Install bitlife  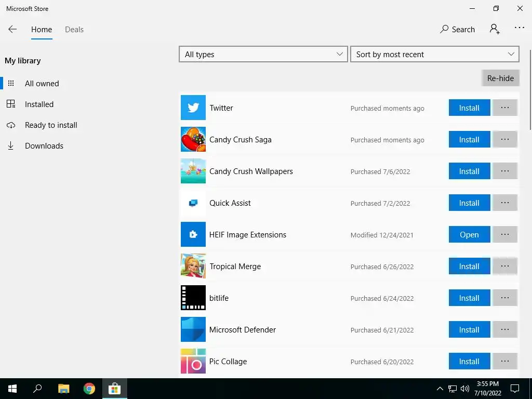[469, 298]
